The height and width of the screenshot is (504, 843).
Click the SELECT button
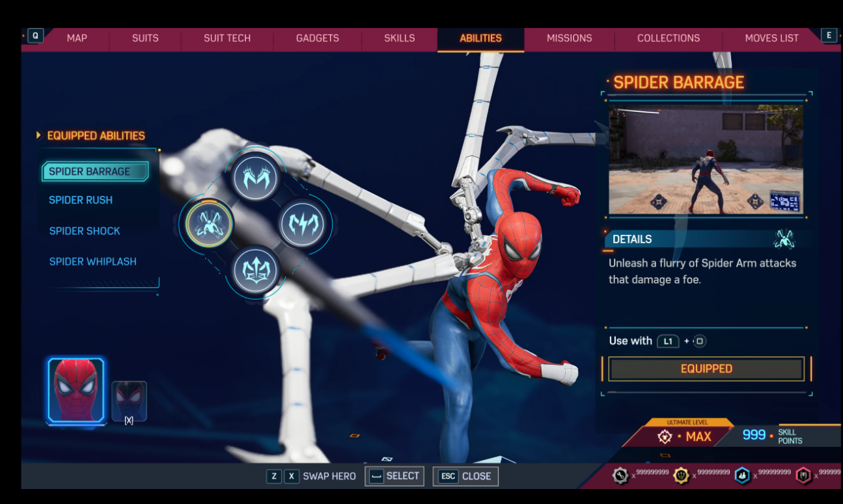394,476
